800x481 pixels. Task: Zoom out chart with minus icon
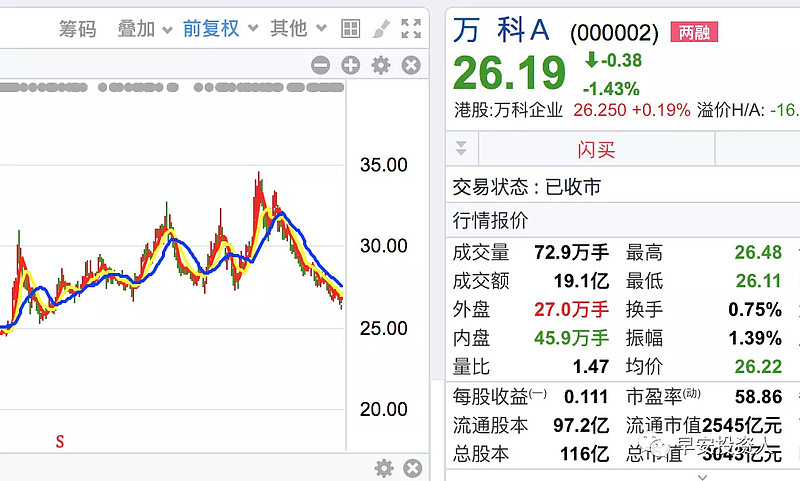pos(320,65)
